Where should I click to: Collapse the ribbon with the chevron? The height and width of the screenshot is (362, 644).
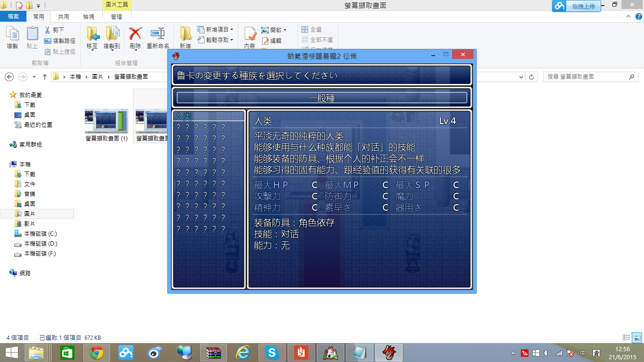point(627,16)
